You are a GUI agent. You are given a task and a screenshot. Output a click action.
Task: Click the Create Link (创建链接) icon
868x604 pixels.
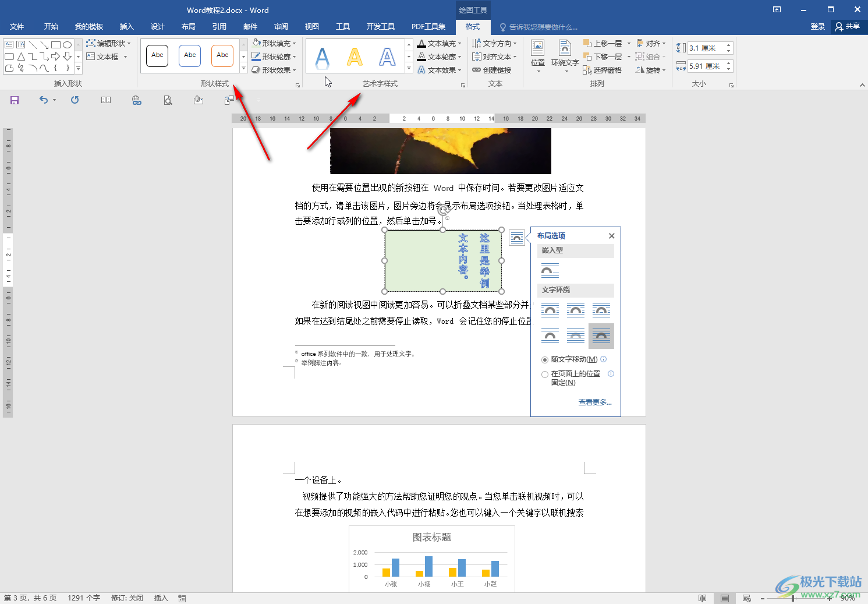(492, 70)
